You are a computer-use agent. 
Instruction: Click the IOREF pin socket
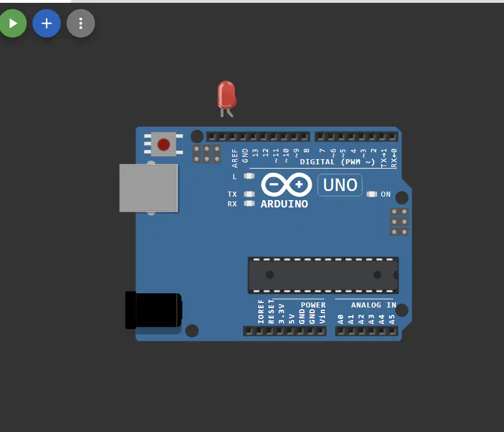pos(259,331)
